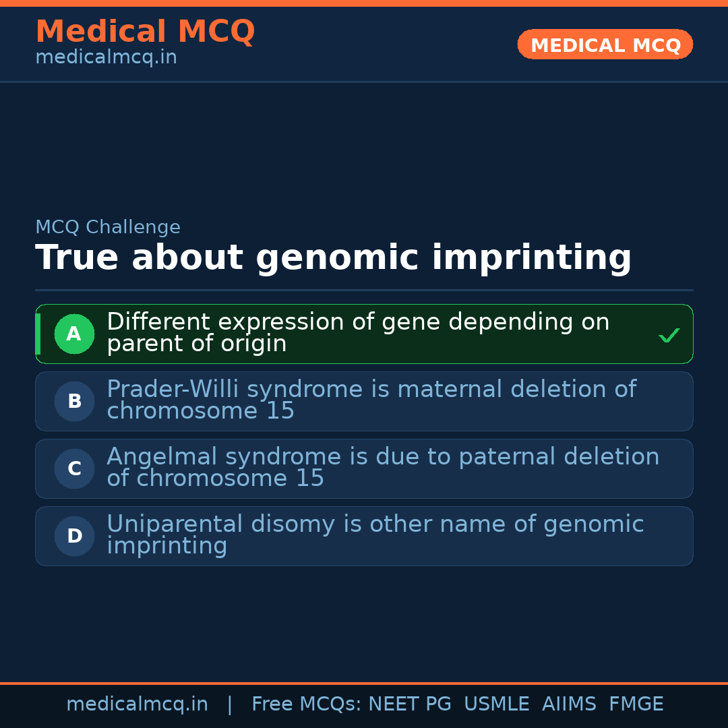The width and height of the screenshot is (728, 728).
Task: Select the green A option circle
Action: (74, 334)
